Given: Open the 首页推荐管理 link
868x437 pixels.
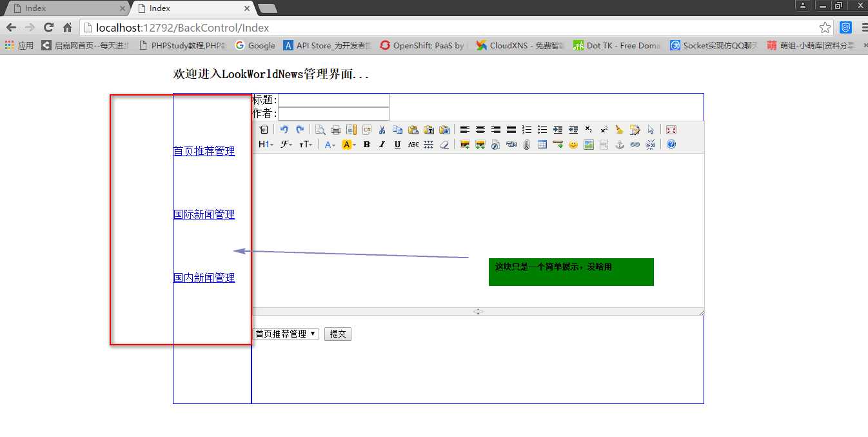Looking at the screenshot, I should [204, 151].
